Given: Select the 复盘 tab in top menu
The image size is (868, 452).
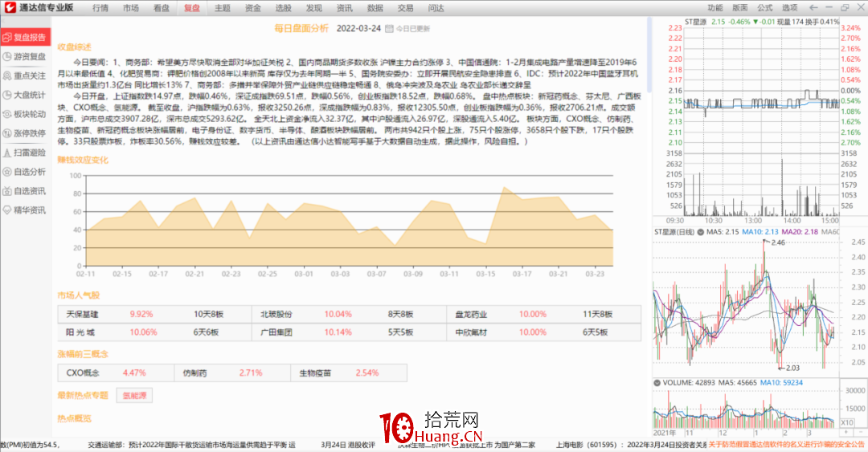Looking at the screenshot, I should pos(191,8).
